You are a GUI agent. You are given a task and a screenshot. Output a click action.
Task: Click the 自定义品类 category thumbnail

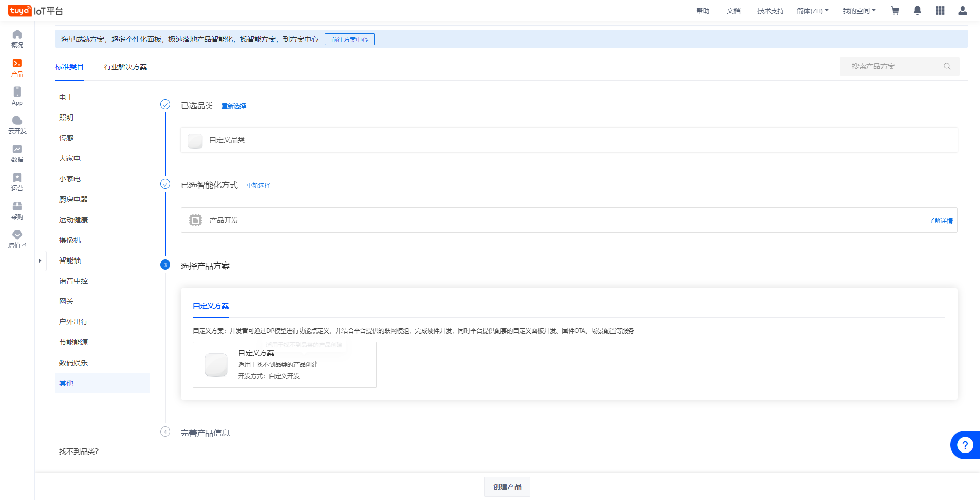195,140
